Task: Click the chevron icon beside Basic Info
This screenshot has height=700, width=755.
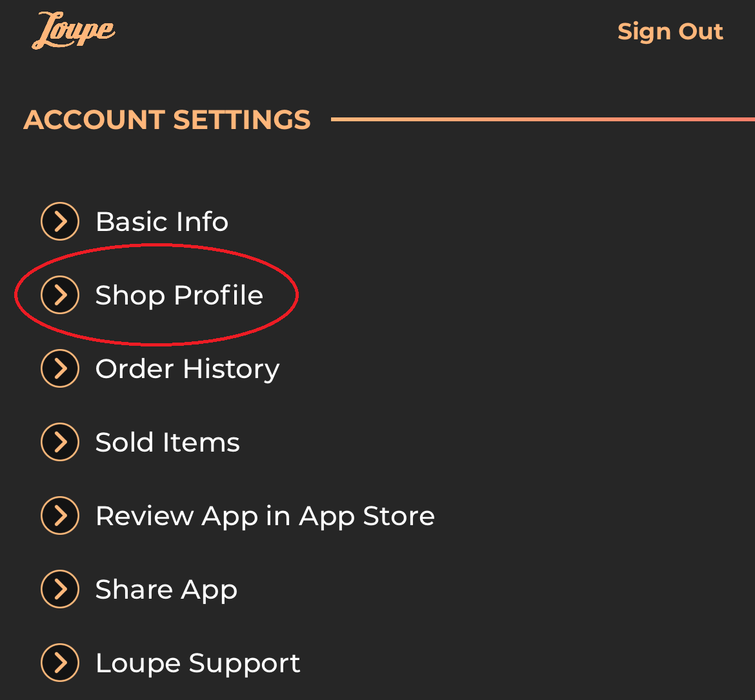Action: 59,221
